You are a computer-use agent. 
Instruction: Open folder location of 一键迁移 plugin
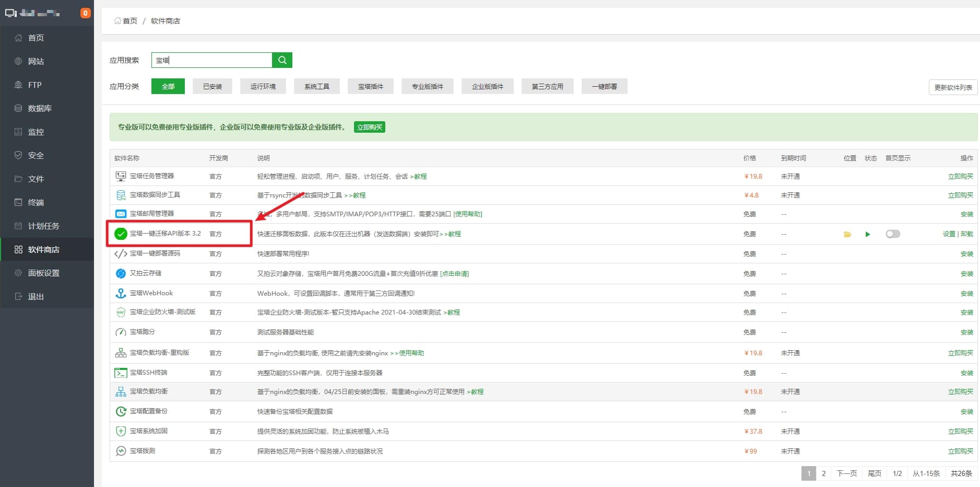(847, 234)
